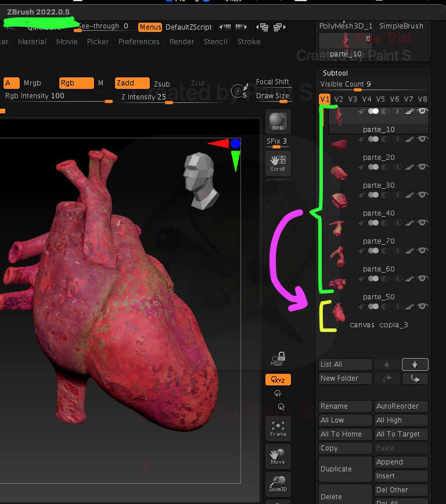This screenshot has width=446, height=504.
Task: Toggle Zadd mode off
Action: pos(132,83)
